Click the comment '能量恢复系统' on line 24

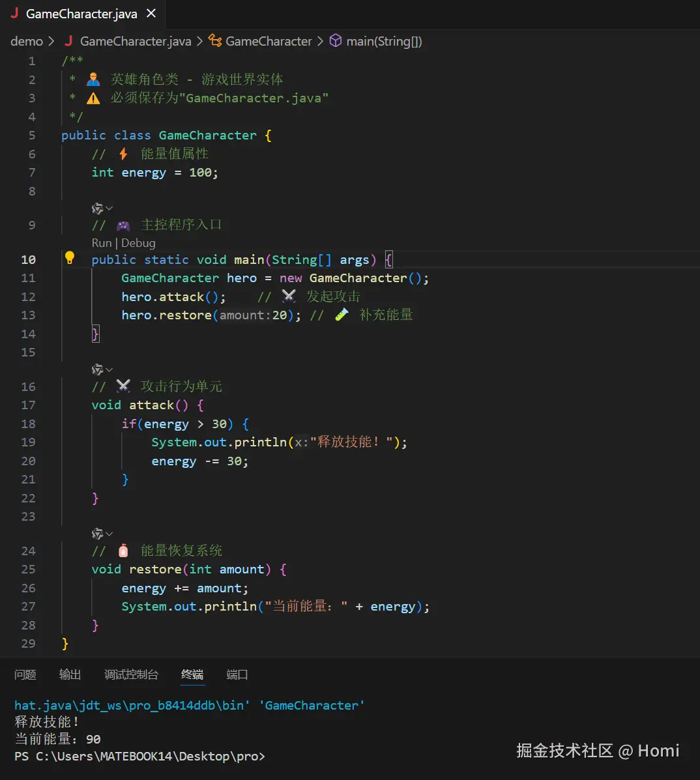181,551
